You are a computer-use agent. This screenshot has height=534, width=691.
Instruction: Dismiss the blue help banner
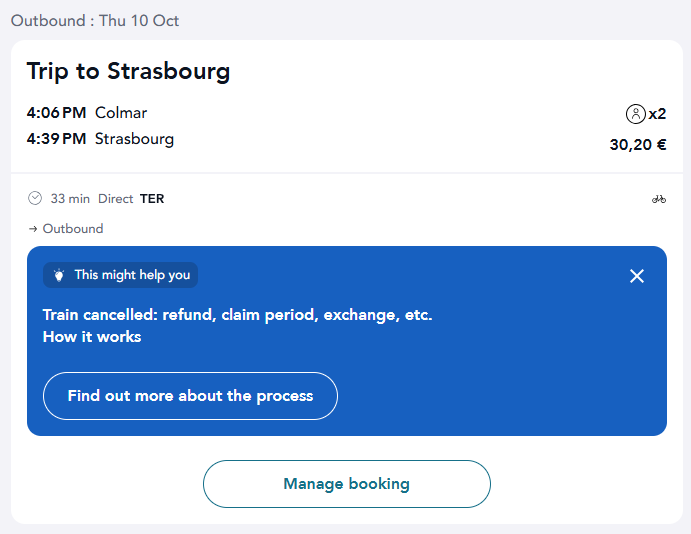point(636,276)
